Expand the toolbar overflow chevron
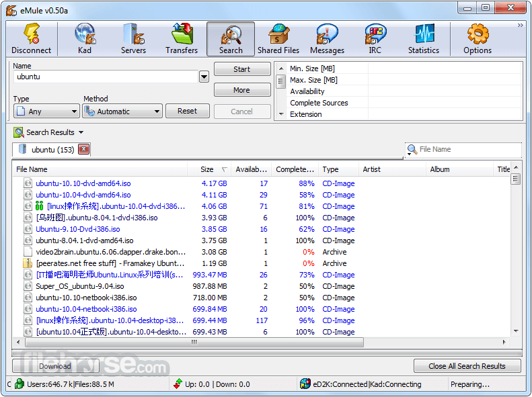 [x=520, y=26]
